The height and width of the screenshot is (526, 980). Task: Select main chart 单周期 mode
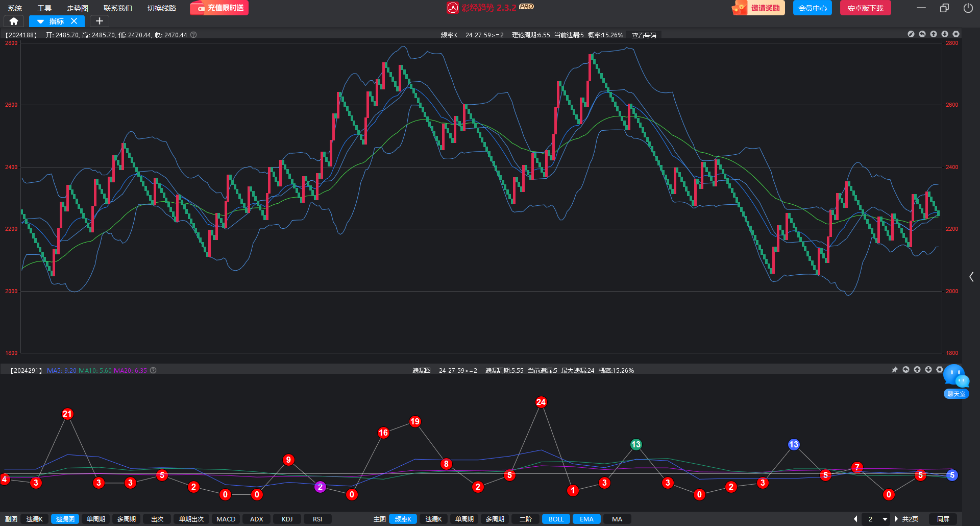464,519
